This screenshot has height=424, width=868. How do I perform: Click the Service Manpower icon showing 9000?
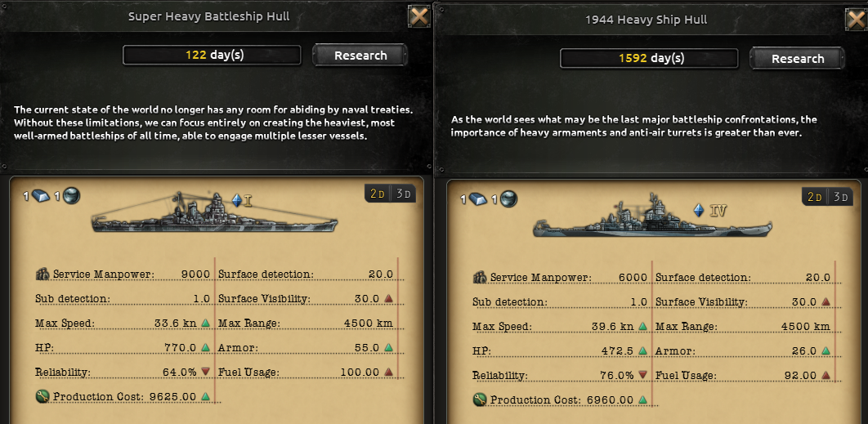pyautogui.click(x=43, y=274)
